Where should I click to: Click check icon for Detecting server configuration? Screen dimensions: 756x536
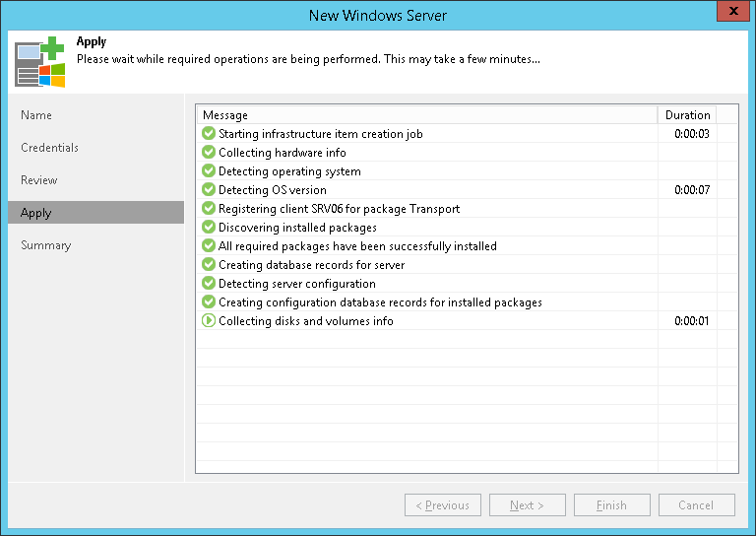point(209,284)
